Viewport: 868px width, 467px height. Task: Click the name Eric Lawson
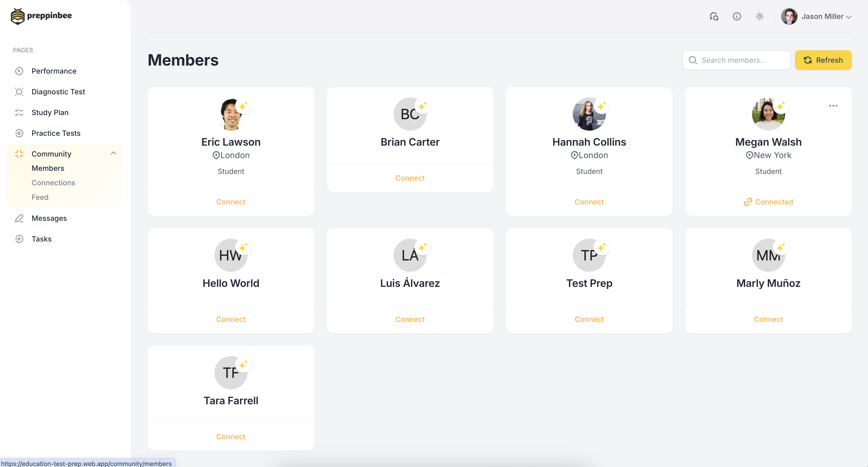(x=231, y=142)
